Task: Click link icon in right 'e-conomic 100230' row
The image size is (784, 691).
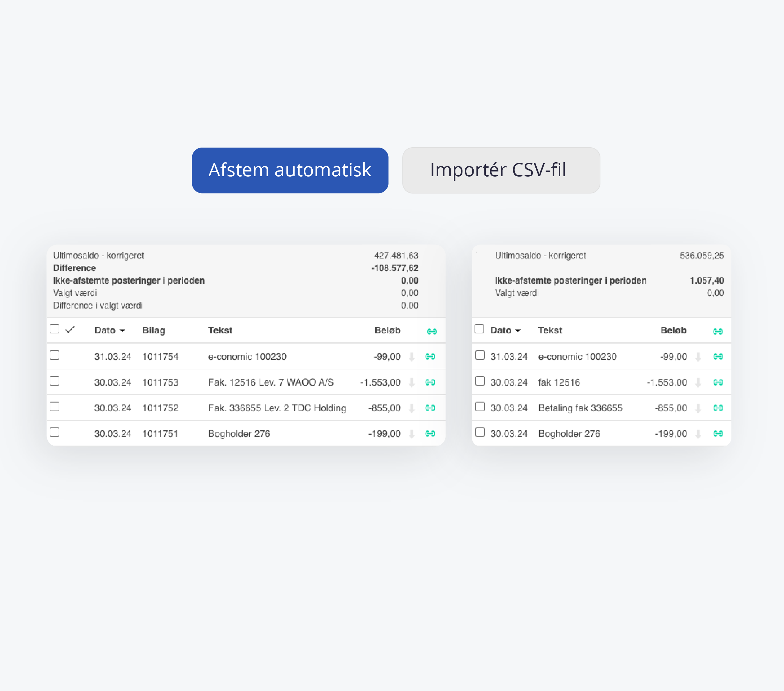Action: pos(718,357)
